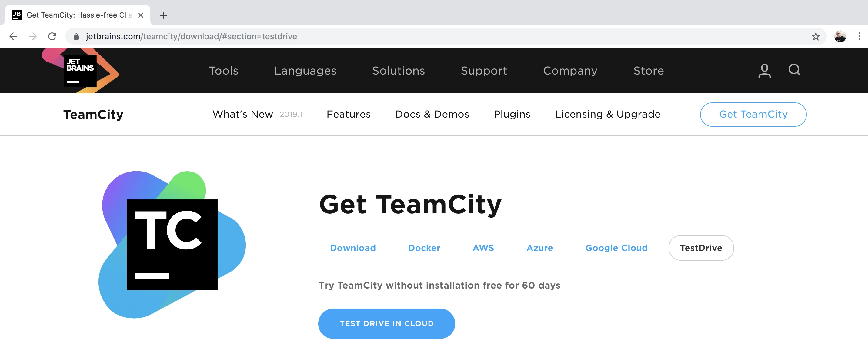Screen dimensions: 868x364
Task: Select the Docker deployment option
Action: (423, 248)
